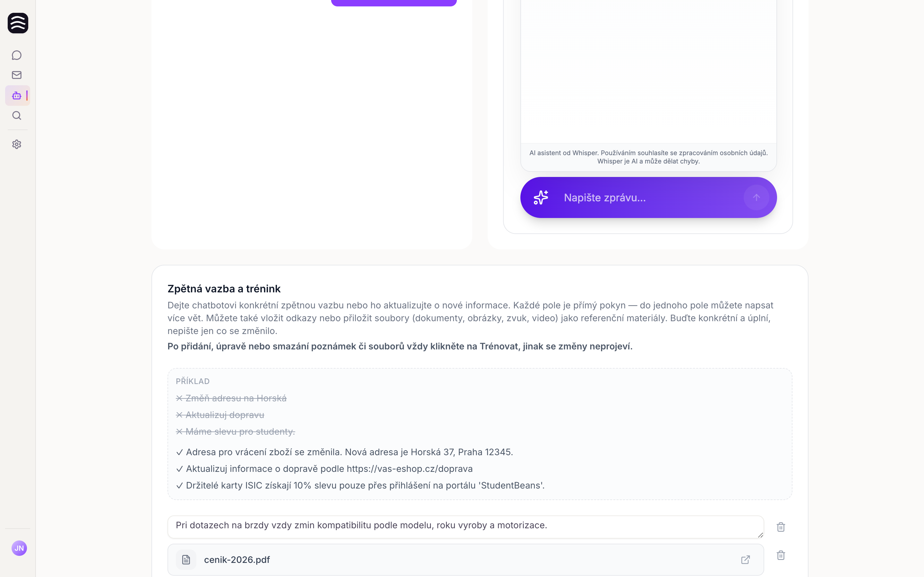Delete the brake compatibility note
This screenshot has height=577, width=924.
781,527
